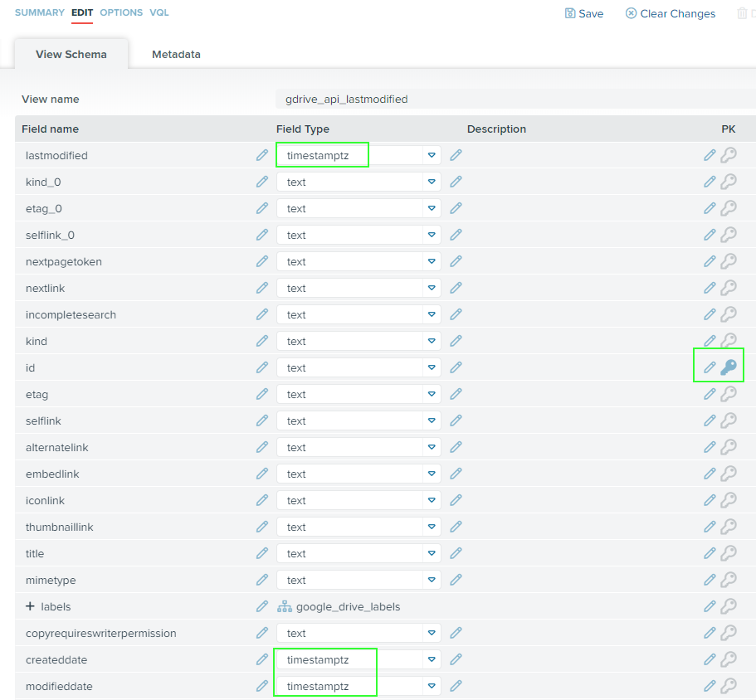
Task: Click the thumbnaillink type combo box
Action: pyautogui.click(x=358, y=527)
